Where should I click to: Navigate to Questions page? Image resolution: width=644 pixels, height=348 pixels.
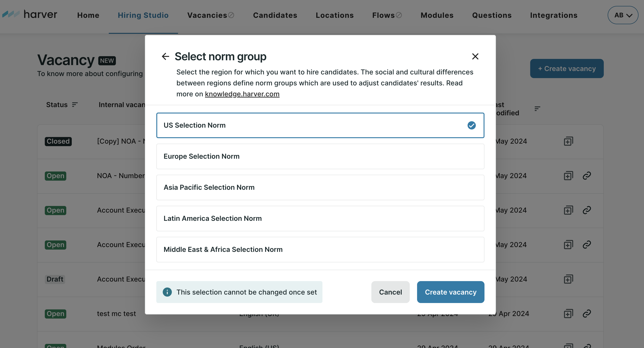[x=492, y=15]
